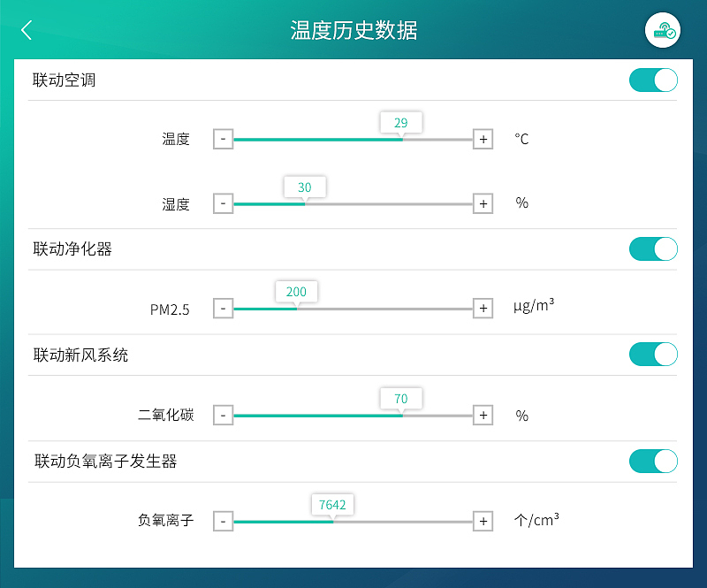Decrease 负氧离子 with the minus button
The height and width of the screenshot is (588, 707).
(x=223, y=522)
